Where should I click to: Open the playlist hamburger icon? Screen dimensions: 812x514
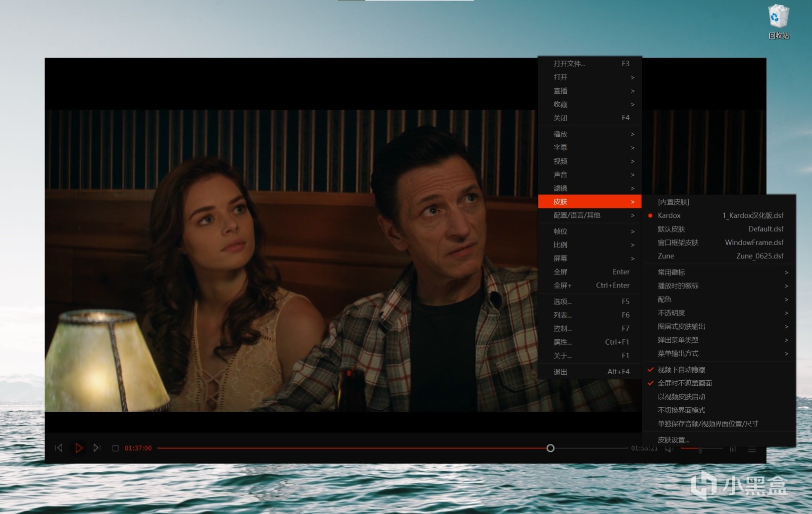[x=752, y=449]
